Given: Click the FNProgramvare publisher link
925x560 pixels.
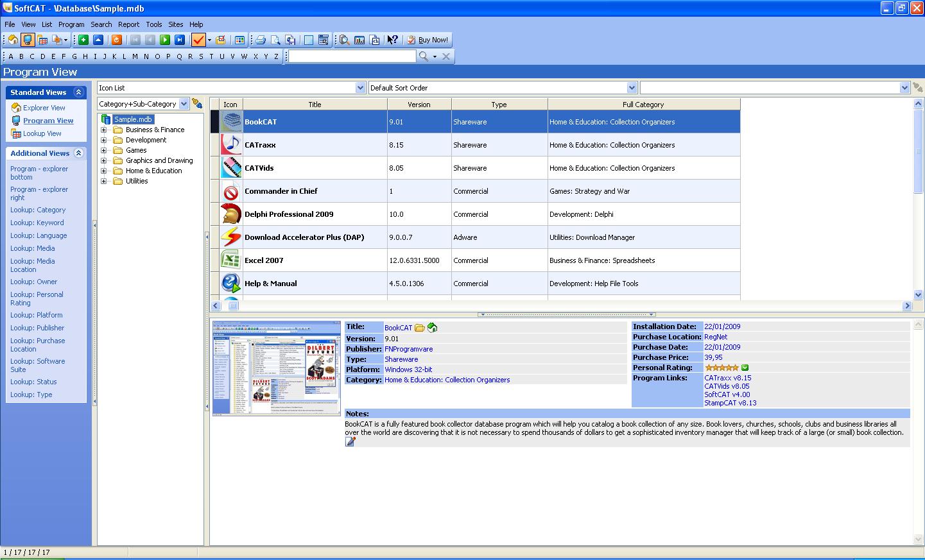Looking at the screenshot, I should 408,349.
